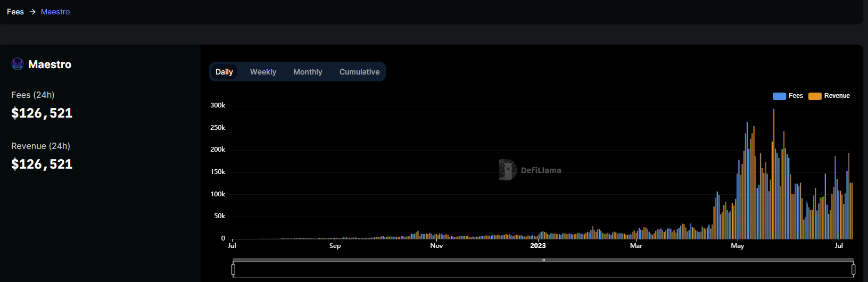
Task: Click the Sep x-axis label
Action: (x=335, y=246)
